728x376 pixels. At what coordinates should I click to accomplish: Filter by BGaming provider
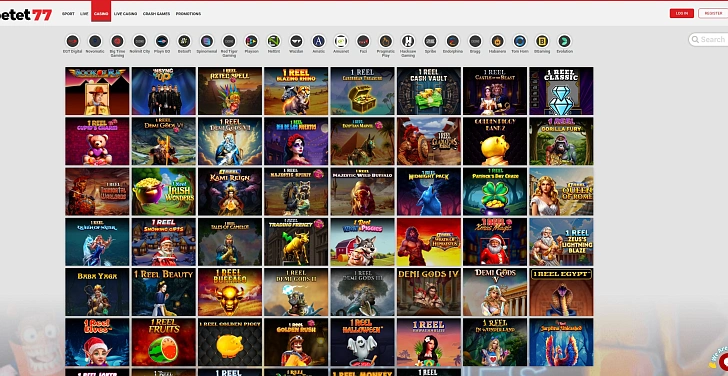542,41
